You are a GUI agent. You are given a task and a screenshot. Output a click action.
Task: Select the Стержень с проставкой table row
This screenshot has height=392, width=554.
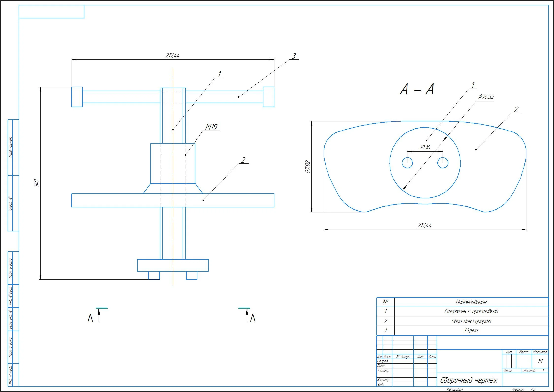click(471, 311)
